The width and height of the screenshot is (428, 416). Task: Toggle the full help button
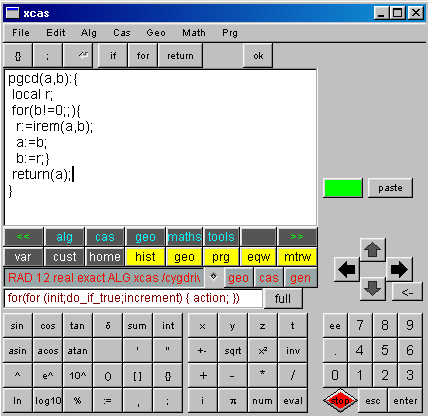tap(283, 298)
